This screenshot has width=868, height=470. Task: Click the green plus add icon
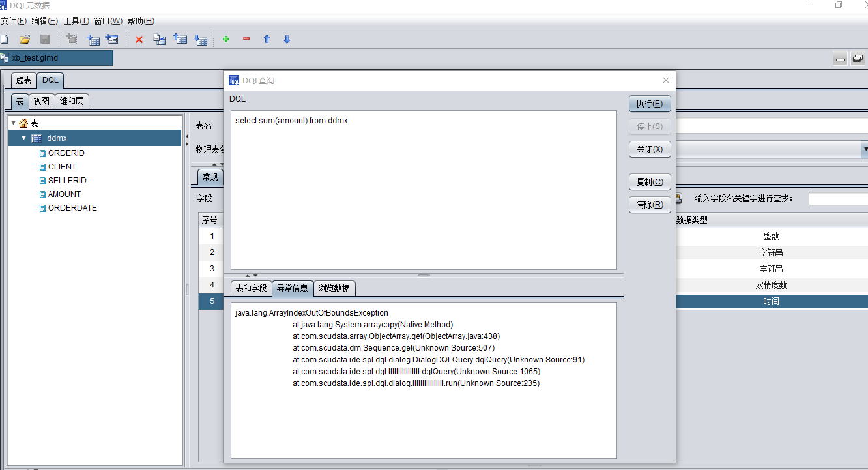[226, 39]
